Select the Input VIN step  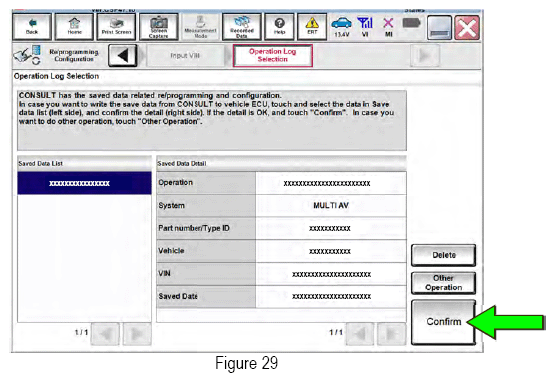coord(185,56)
